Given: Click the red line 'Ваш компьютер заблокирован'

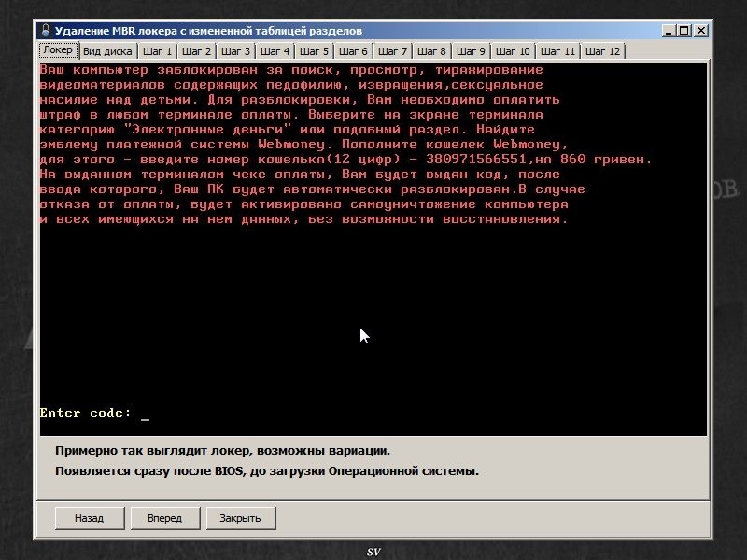Looking at the screenshot, I should [291, 70].
